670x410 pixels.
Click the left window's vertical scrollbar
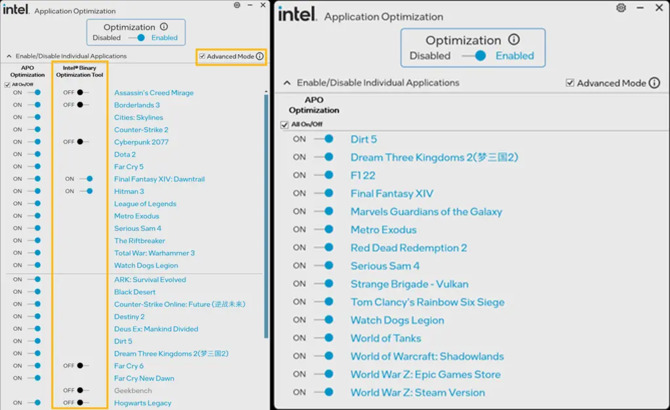click(x=266, y=216)
